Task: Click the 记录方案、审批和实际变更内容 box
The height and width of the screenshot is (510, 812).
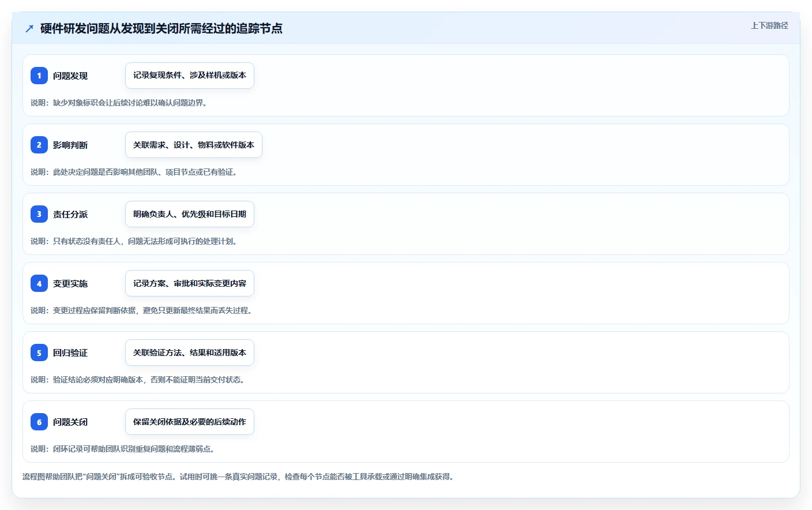Action: pyautogui.click(x=190, y=283)
